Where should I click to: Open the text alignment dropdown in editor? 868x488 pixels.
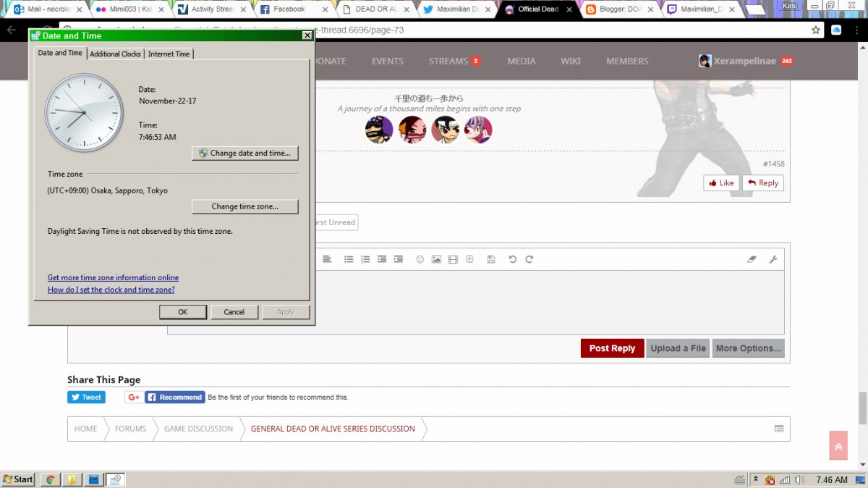(x=327, y=259)
